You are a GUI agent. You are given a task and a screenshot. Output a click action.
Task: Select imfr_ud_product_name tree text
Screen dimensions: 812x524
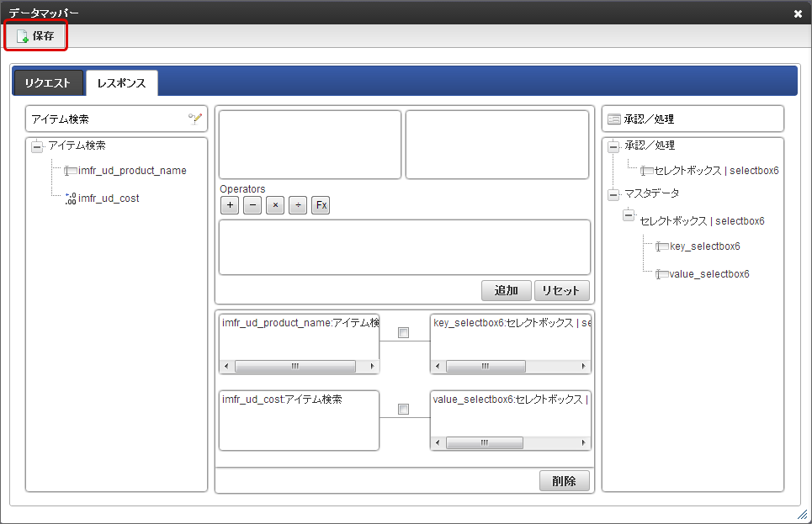[x=132, y=171]
